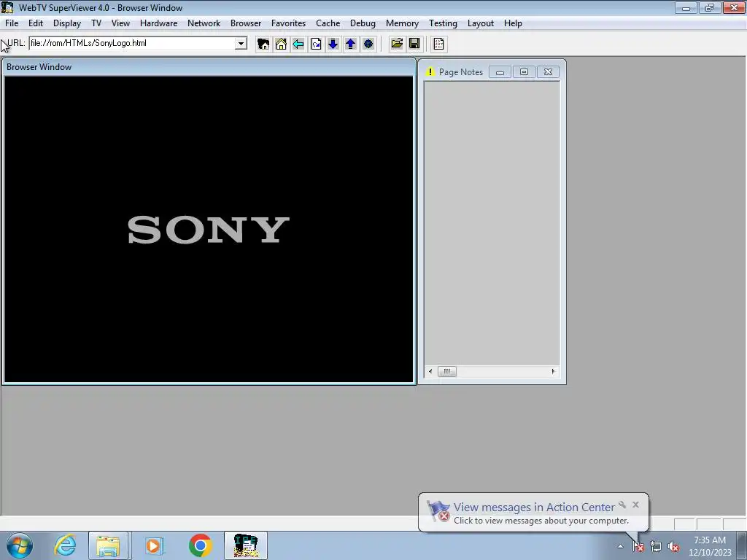This screenshot has width=747, height=560.
Task: Open the Layout menu
Action: click(480, 23)
